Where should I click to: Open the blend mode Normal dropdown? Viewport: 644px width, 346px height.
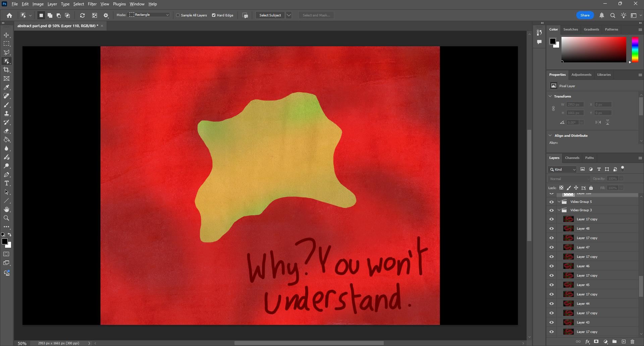click(569, 179)
